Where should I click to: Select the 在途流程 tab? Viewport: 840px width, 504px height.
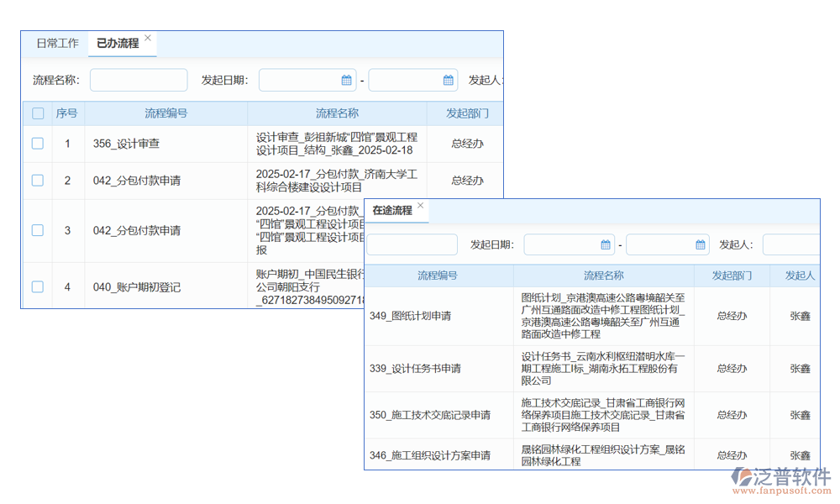click(392, 211)
